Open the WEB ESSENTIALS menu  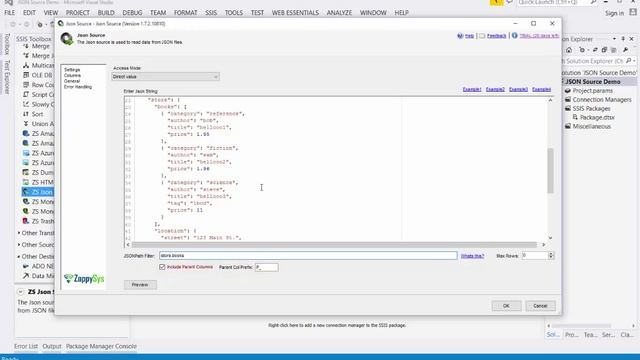pyautogui.click(x=295, y=13)
